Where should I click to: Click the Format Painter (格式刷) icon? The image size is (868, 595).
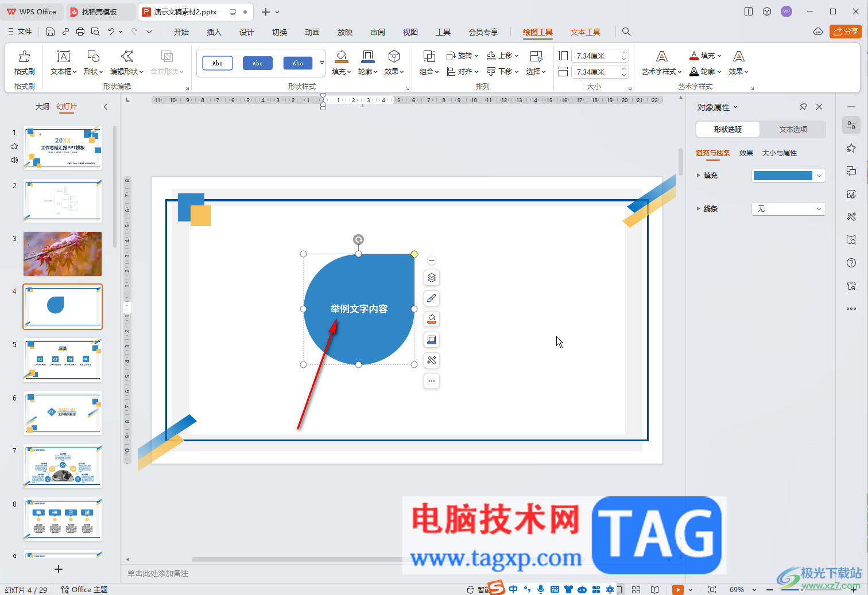point(24,56)
